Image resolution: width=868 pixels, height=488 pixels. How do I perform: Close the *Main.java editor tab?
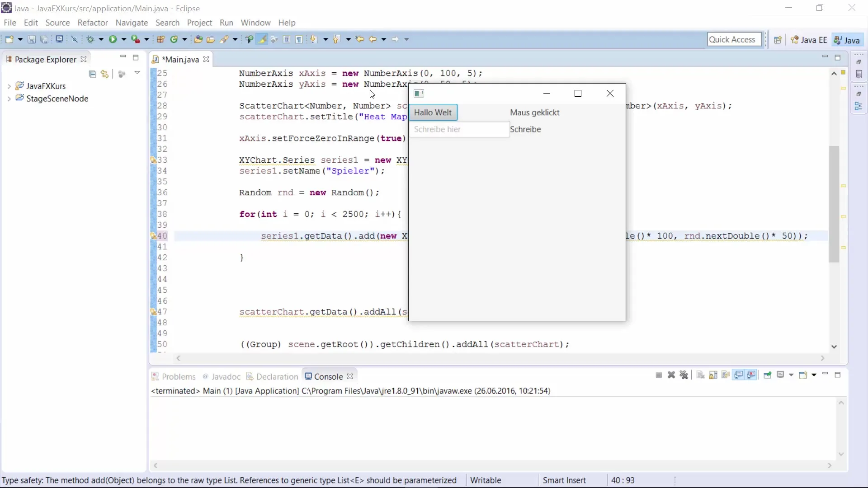(x=206, y=59)
